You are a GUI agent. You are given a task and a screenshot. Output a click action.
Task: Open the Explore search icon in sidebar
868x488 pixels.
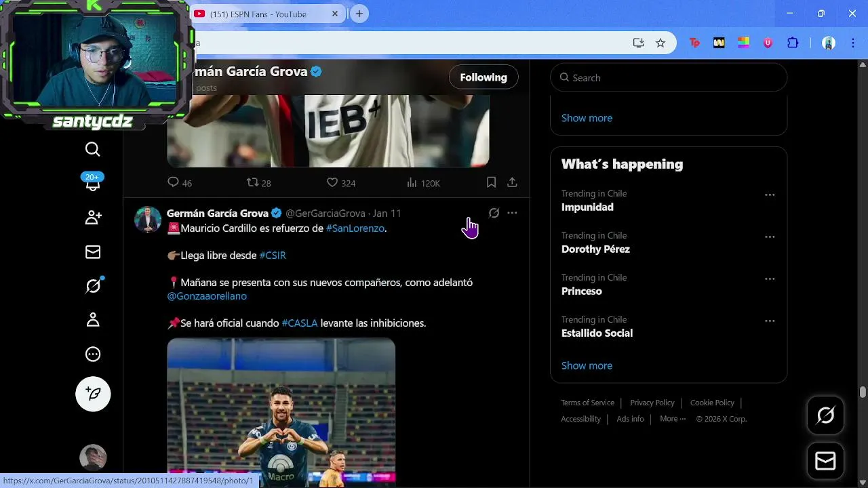coord(93,149)
